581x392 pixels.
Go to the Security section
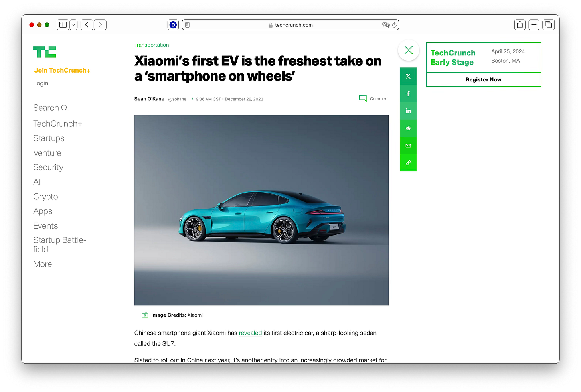[x=48, y=167]
